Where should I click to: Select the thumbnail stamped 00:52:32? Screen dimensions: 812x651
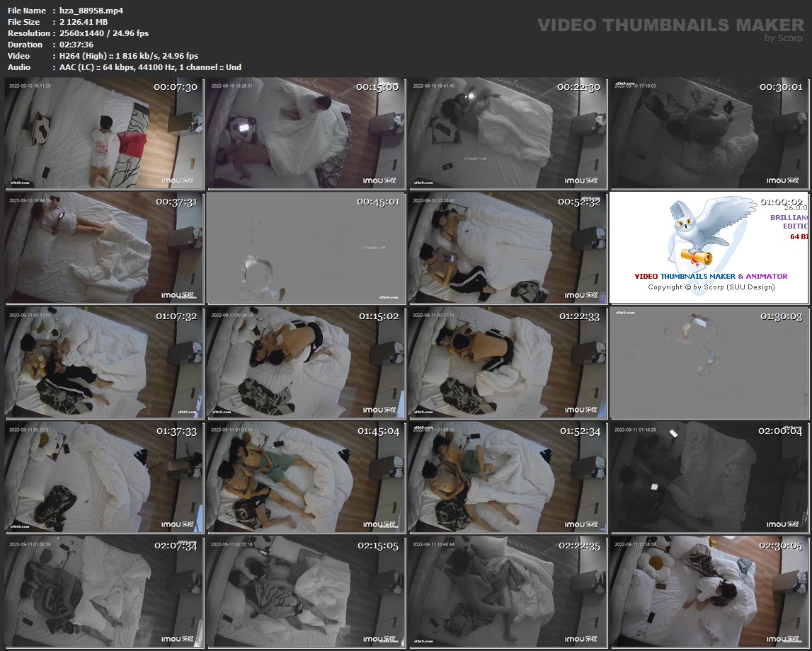tap(508, 248)
